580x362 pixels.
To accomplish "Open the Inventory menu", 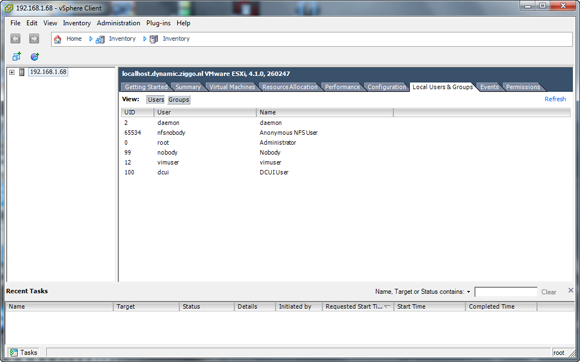I will (x=77, y=23).
